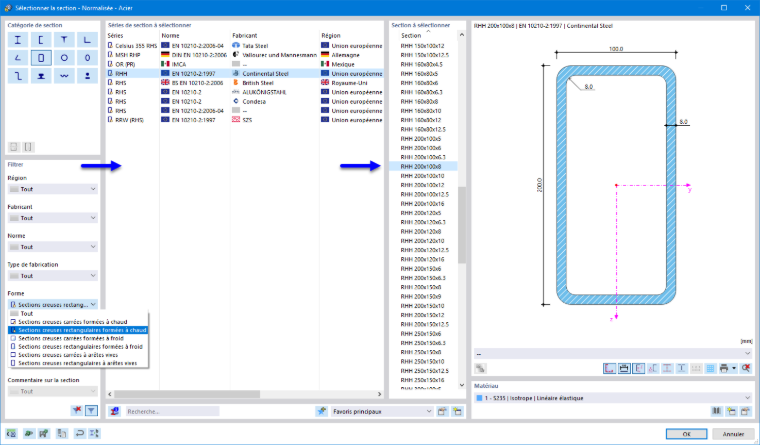The height and width of the screenshot is (445, 760).
Task: Select the rail section category icon
Action: pyautogui.click(x=41, y=76)
